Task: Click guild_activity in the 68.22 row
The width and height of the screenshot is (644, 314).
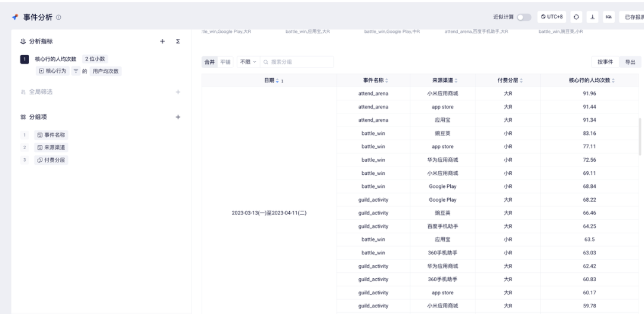Action: pyautogui.click(x=373, y=200)
